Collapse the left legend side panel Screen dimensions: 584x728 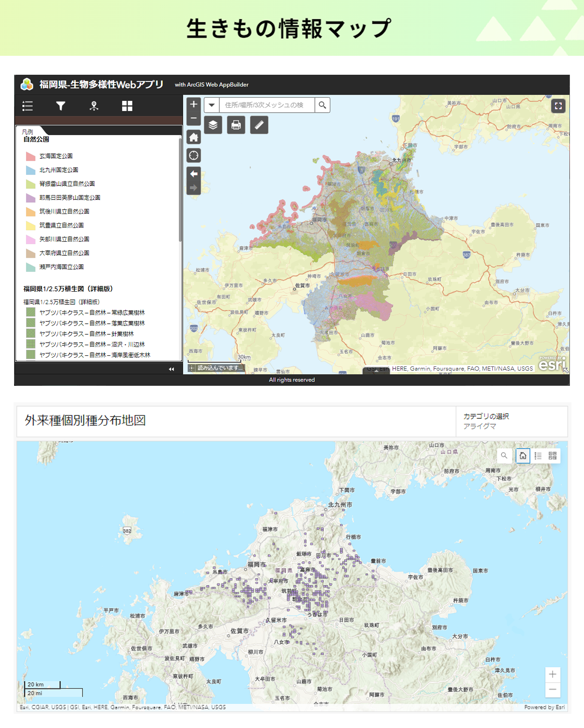[x=171, y=369]
